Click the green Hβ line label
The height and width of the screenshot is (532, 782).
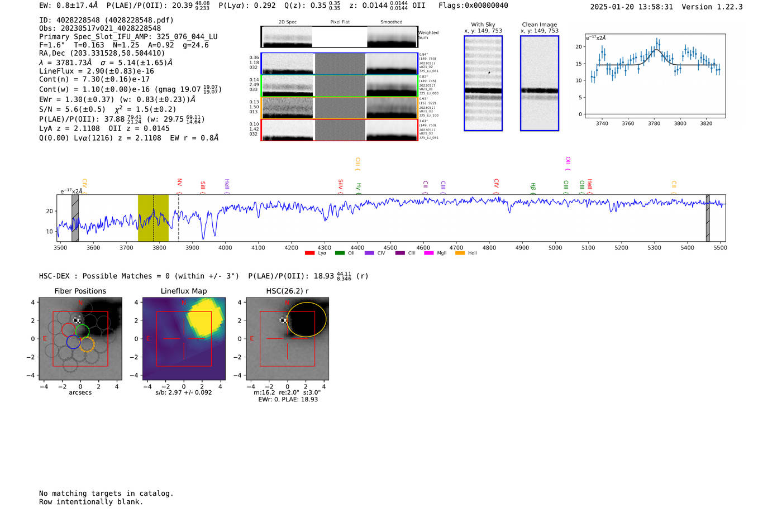[533, 188]
